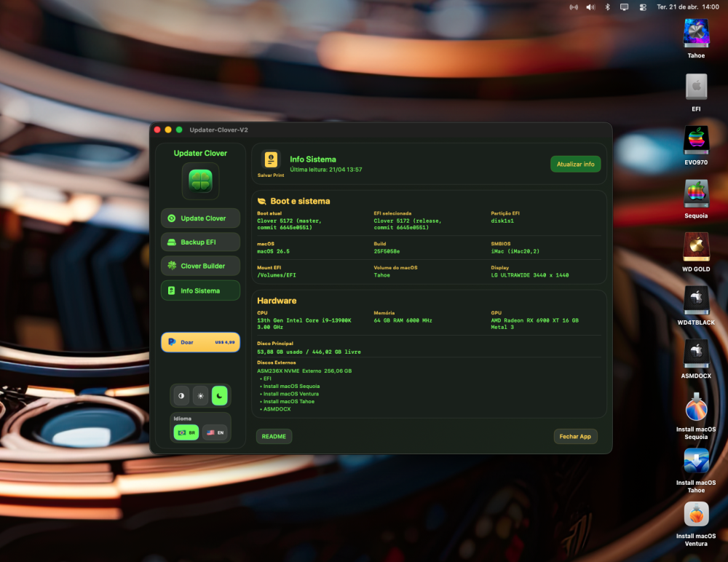
Task: Click 'Install macOS Ventura' in external disks list
Action: click(291, 394)
